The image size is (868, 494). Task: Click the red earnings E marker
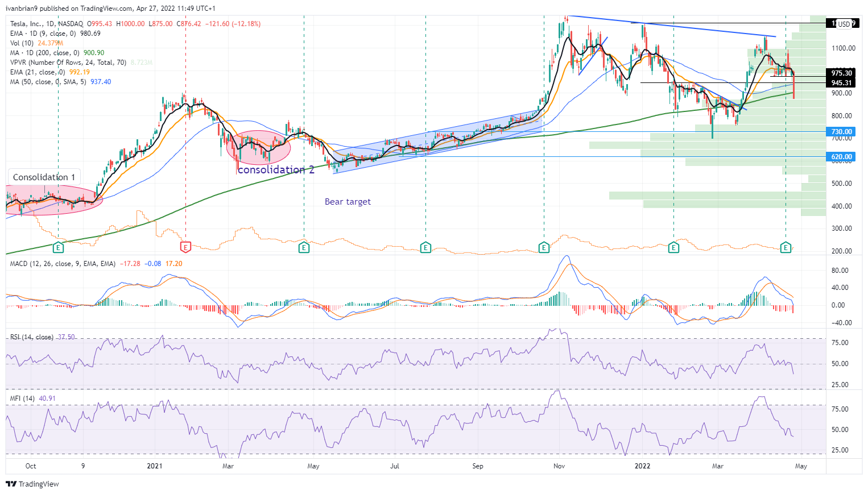(185, 247)
